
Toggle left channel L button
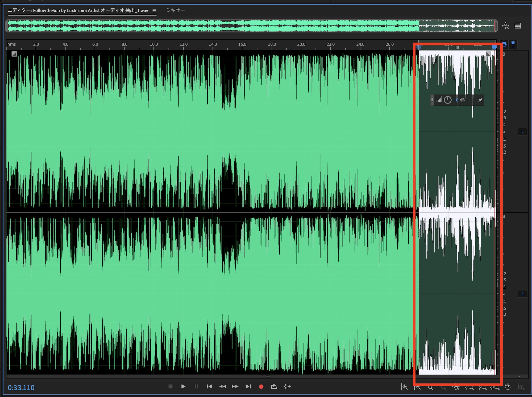522,132
